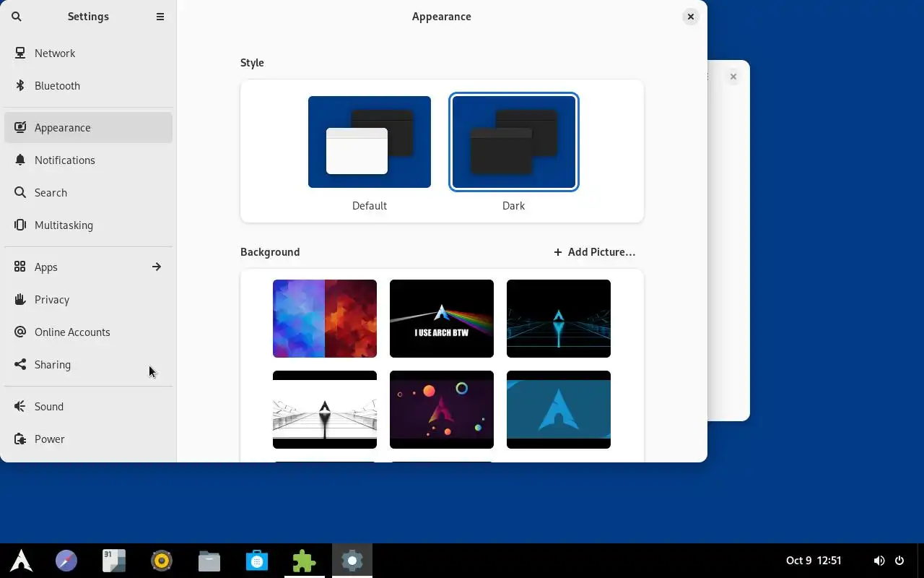The width and height of the screenshot is (924, 578).
Task: Click the Search magnifier icon in the sidebar list
Action: (x=20, y=192)
